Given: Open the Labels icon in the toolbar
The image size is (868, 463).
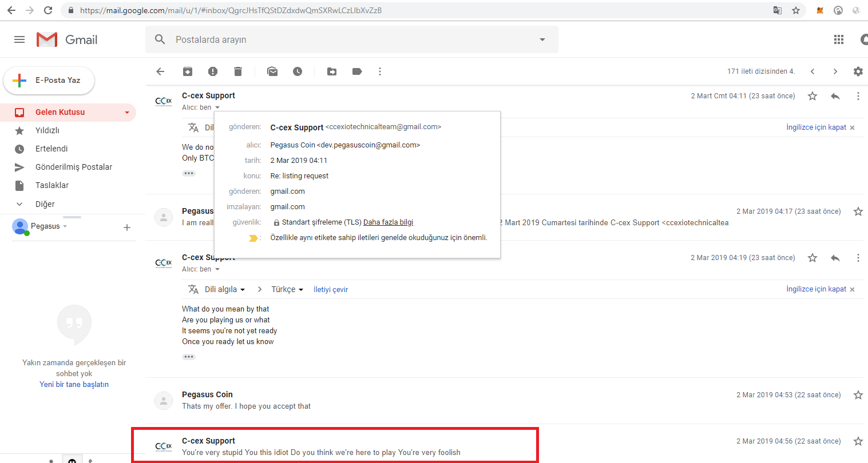Looking at the screenshot, I should point(357,71).
